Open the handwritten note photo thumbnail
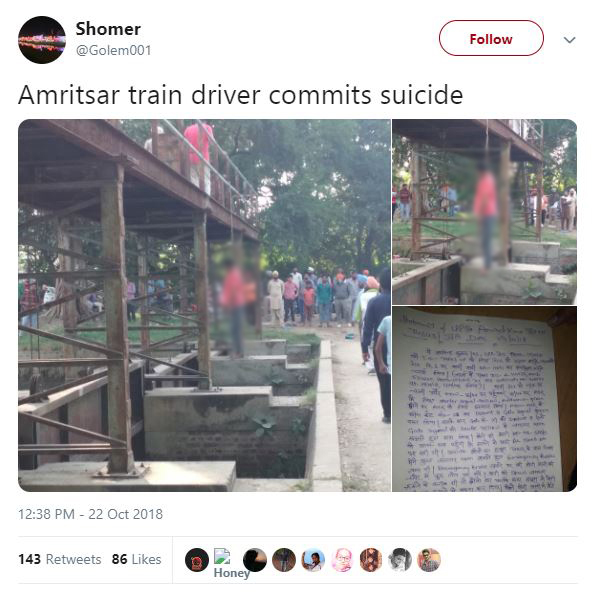The height and width of the screenshot is (596, 615). pyautogui.click(x=484, y=399)
